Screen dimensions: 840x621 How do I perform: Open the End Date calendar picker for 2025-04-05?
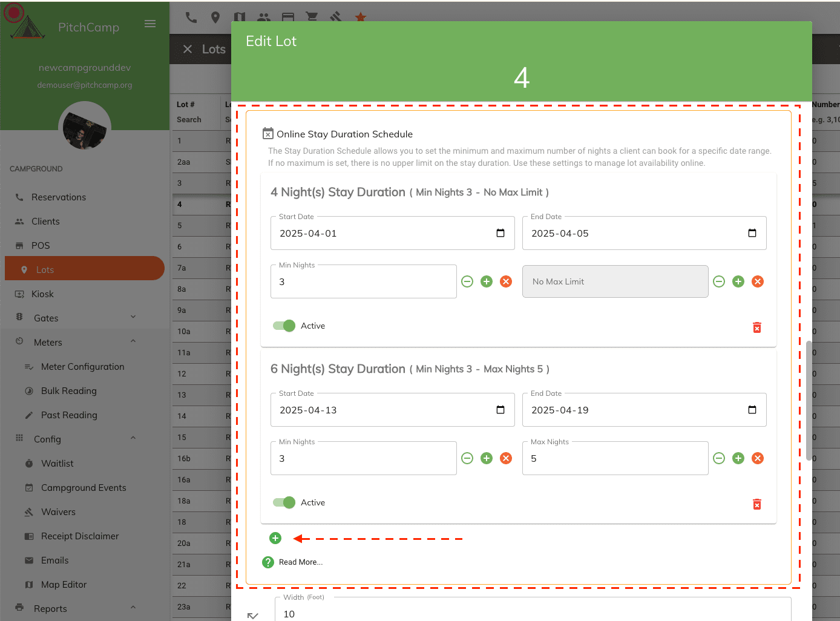[752, 233]
